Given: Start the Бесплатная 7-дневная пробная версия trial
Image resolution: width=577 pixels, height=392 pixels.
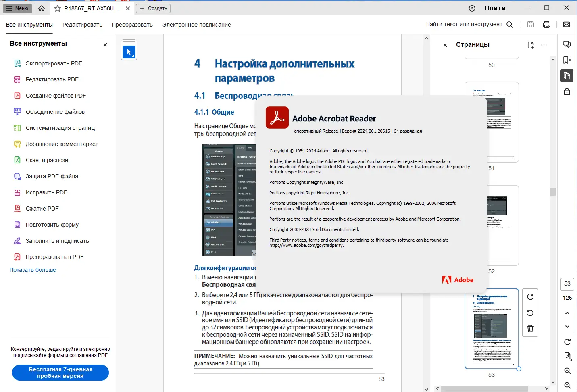Looking at the screenshot, I should (x=60, y=373).
